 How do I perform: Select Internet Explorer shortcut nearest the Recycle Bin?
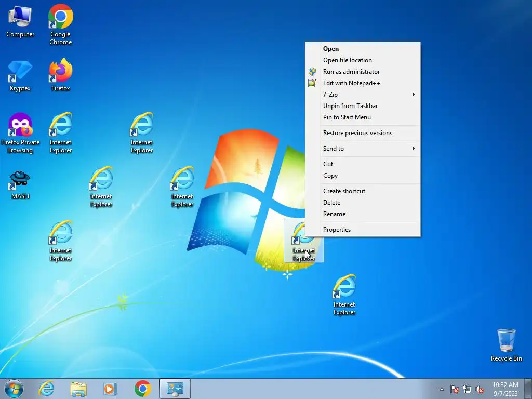(x=344, y=295)
